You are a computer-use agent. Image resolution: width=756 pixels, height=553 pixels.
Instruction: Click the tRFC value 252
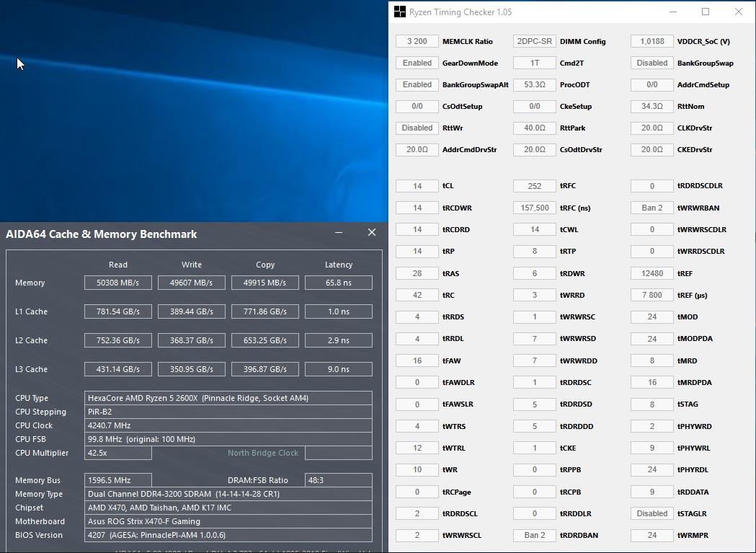535,186
